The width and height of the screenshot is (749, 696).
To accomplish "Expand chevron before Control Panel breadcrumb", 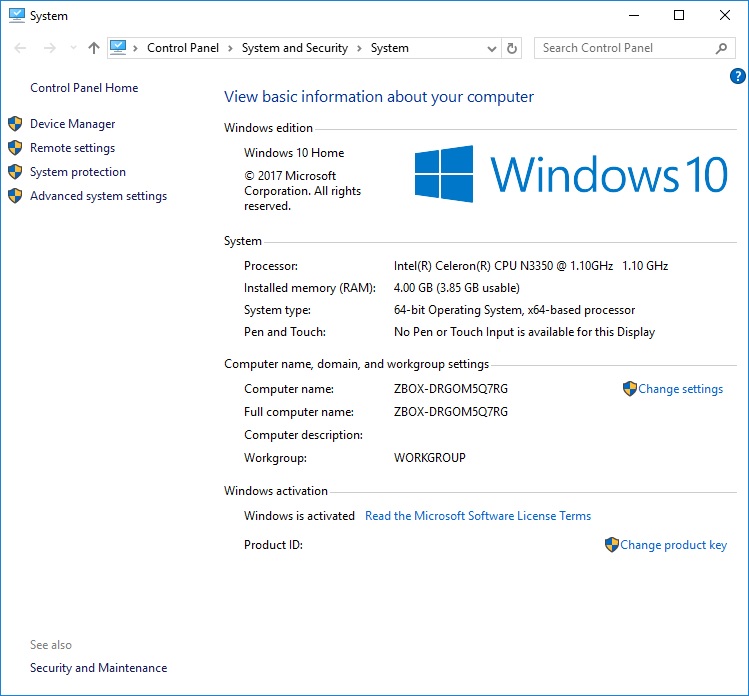I will (136, 48).
